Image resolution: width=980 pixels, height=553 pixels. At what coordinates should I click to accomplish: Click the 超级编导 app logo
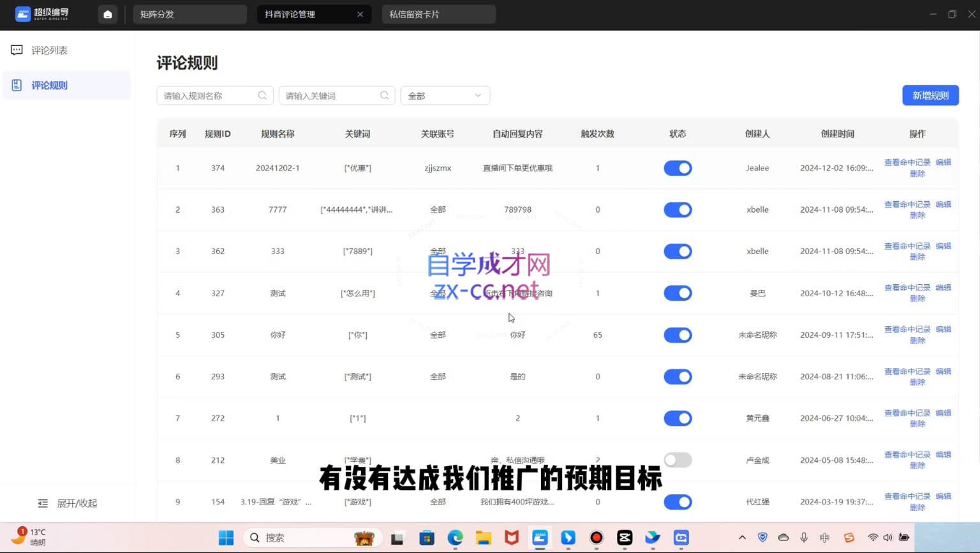point(42,14)
